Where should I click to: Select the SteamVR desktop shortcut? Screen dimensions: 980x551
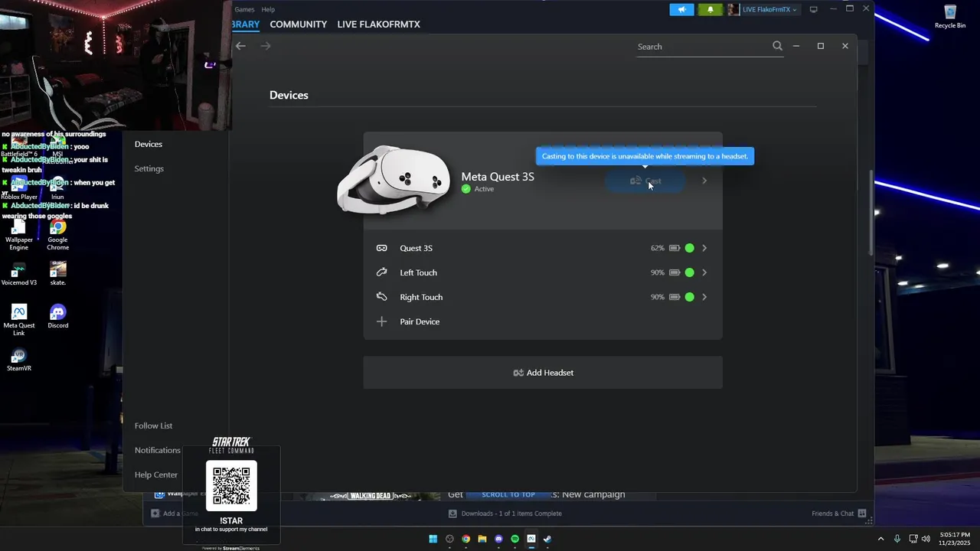(x=19, y=360)
